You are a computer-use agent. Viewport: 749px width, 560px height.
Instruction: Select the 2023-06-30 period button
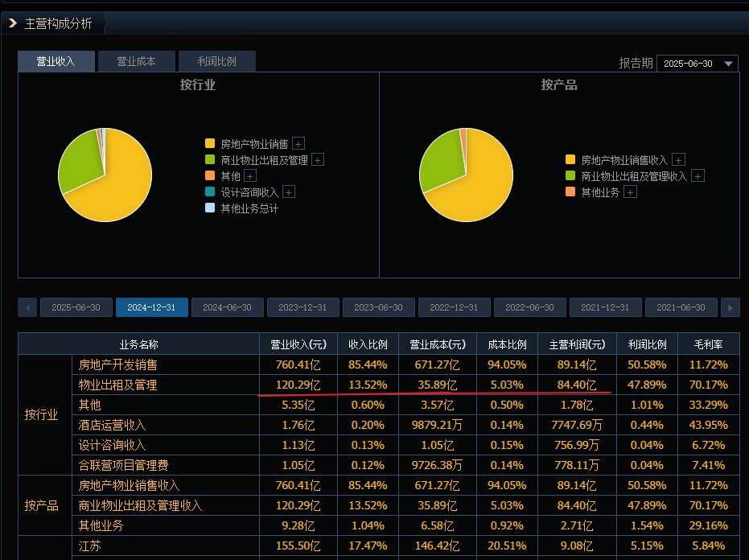(379, 307)
